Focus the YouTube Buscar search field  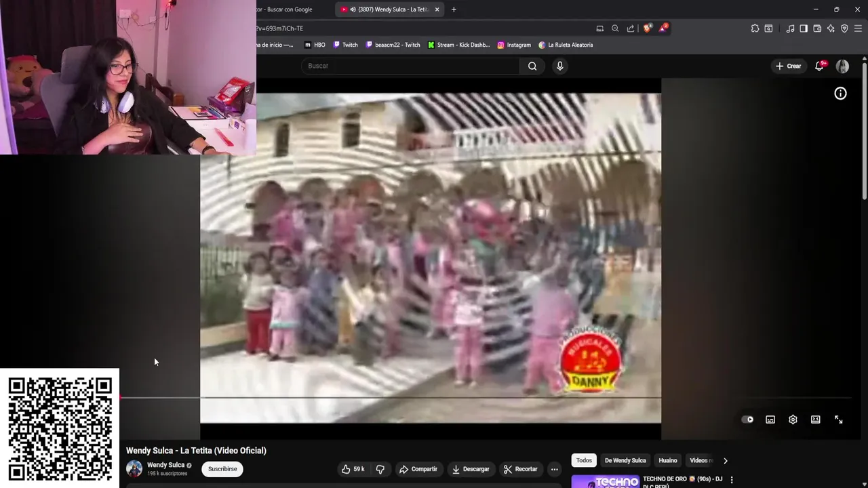(410, 66)
